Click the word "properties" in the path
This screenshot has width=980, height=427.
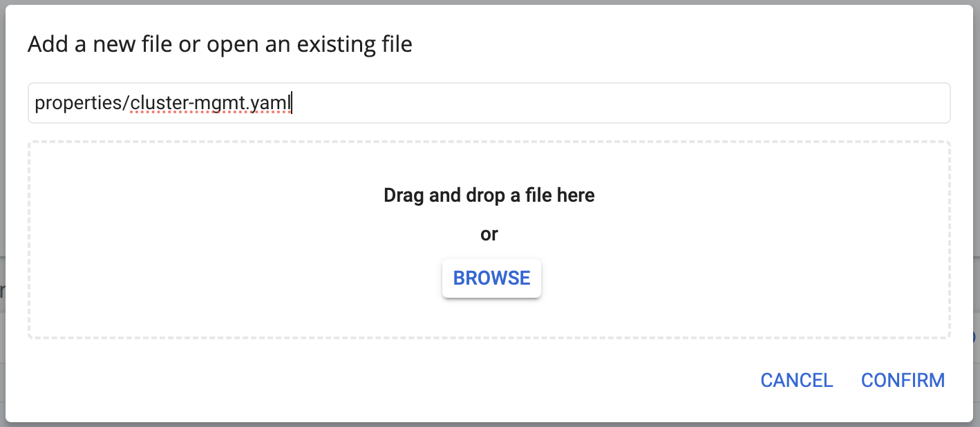click(x=78, y=104)
